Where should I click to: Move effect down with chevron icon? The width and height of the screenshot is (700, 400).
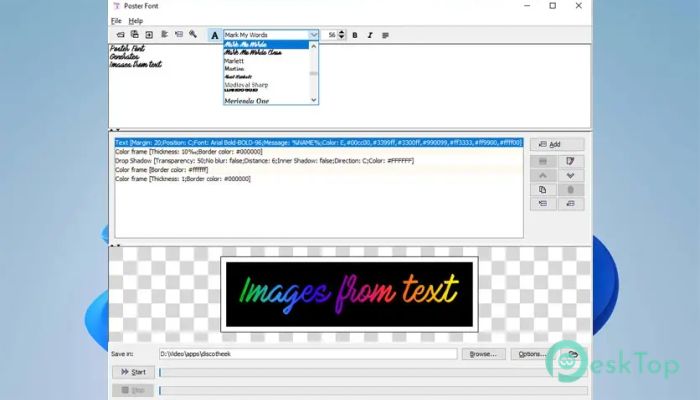tap(571, 175)
